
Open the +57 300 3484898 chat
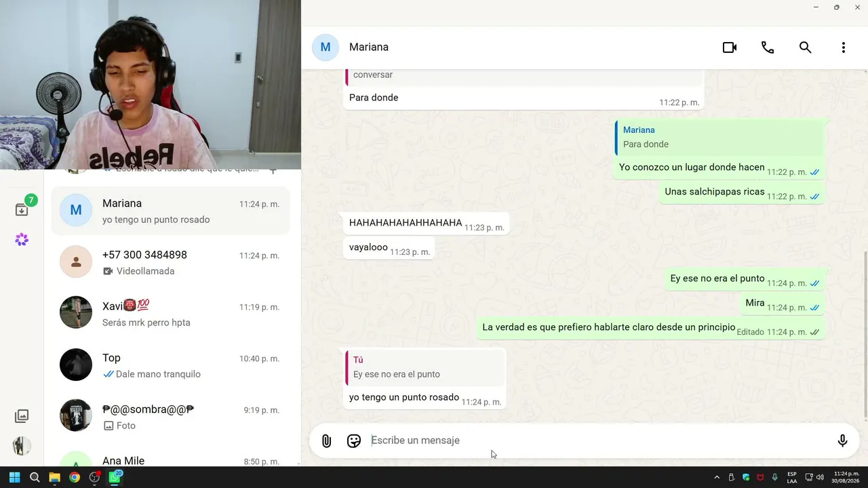171,262
